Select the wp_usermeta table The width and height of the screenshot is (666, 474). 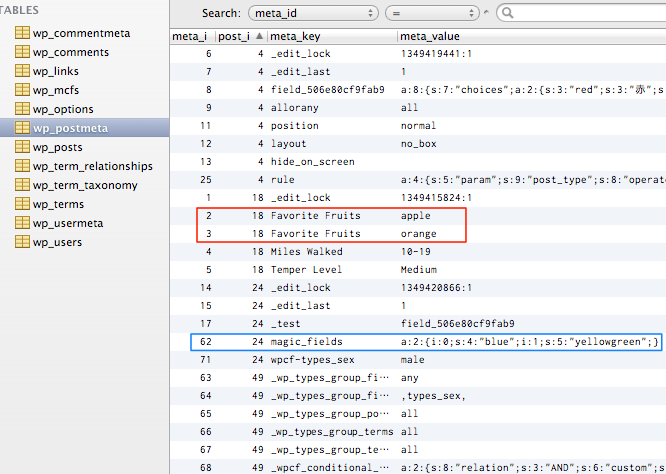coord(70,223)
